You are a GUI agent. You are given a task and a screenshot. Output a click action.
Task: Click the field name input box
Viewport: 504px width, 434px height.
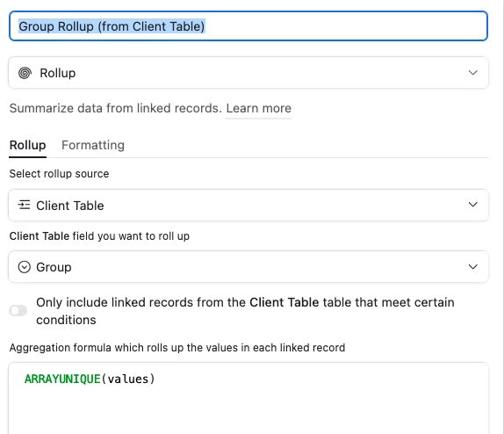[x=248, y=26]
